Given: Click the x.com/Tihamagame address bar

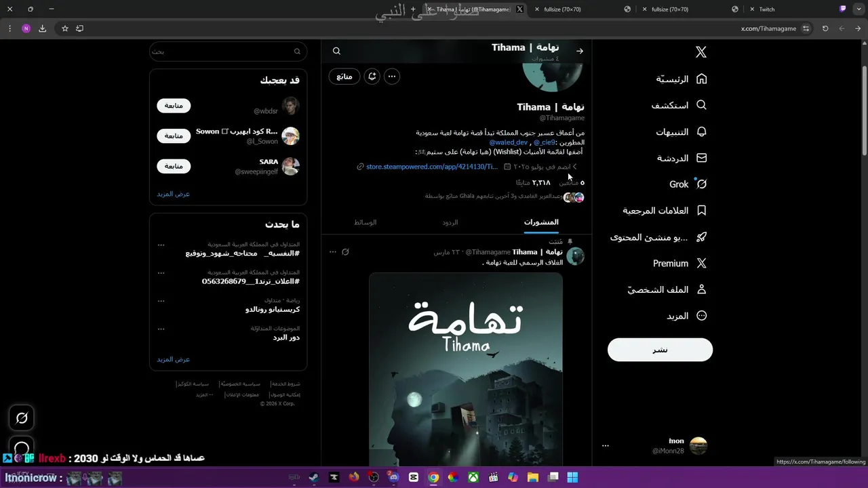Looking at the screenshot, I should pyautogui.click(x=768, y=28).
